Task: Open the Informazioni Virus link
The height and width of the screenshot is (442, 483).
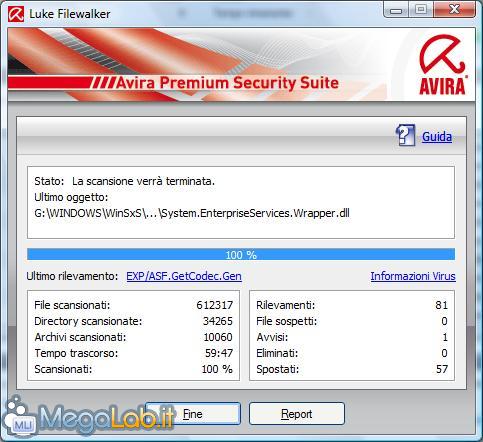Action: [x=413, y=276]
